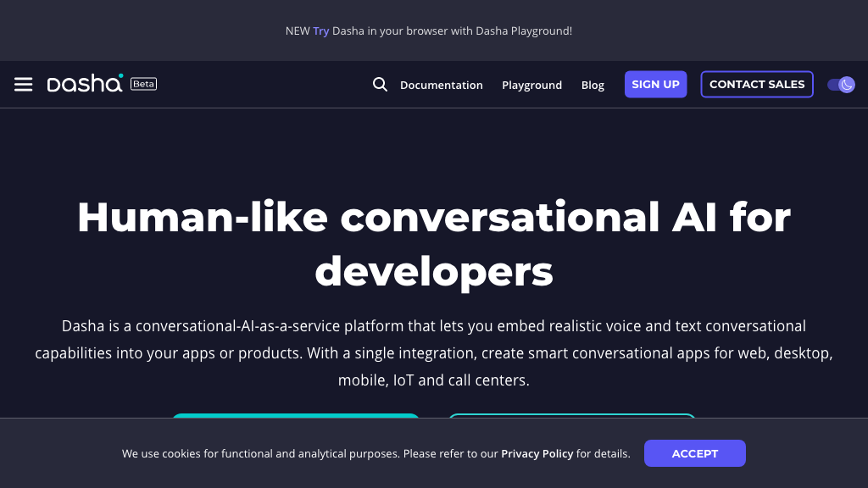
Task: Click the Dasha logo
Action: 85,84
